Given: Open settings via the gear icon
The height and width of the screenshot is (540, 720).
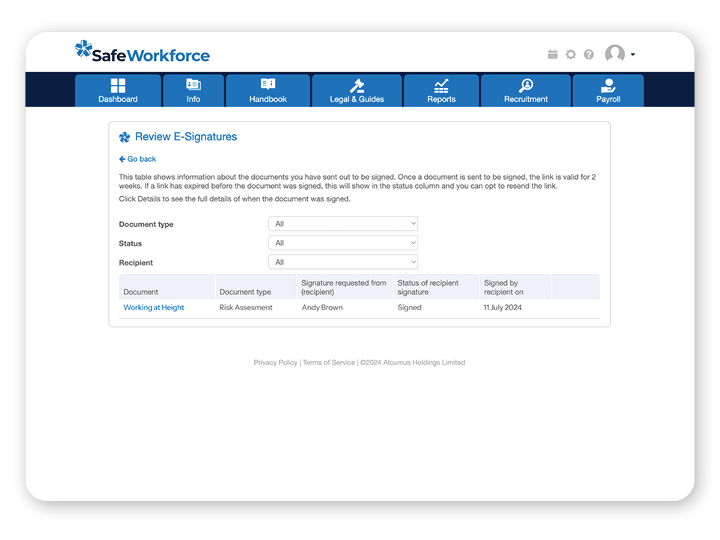Looking at the screenshot, I should click(570, 55).
